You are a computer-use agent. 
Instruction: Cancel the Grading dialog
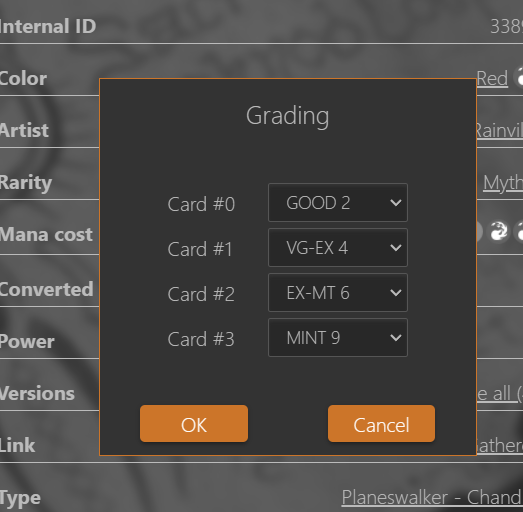(x=381, y=424)
